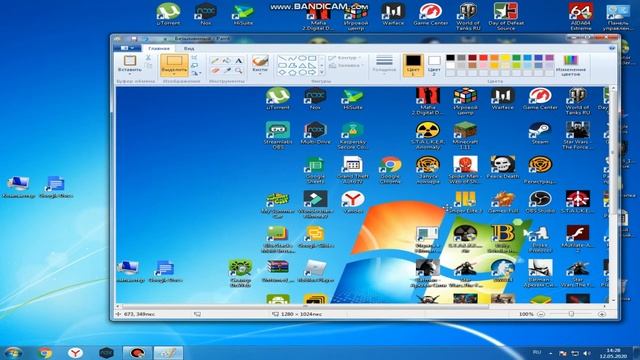Viewport: 640px width, 360px height.
Task: Switch to the Главная ribbon tab
Action: point(159,48)
